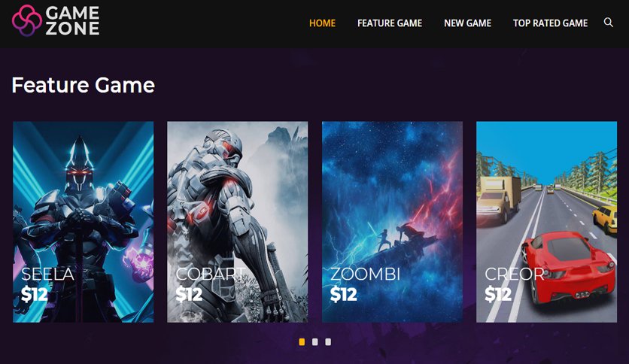Click the Game Zone logo emblem

27,20
